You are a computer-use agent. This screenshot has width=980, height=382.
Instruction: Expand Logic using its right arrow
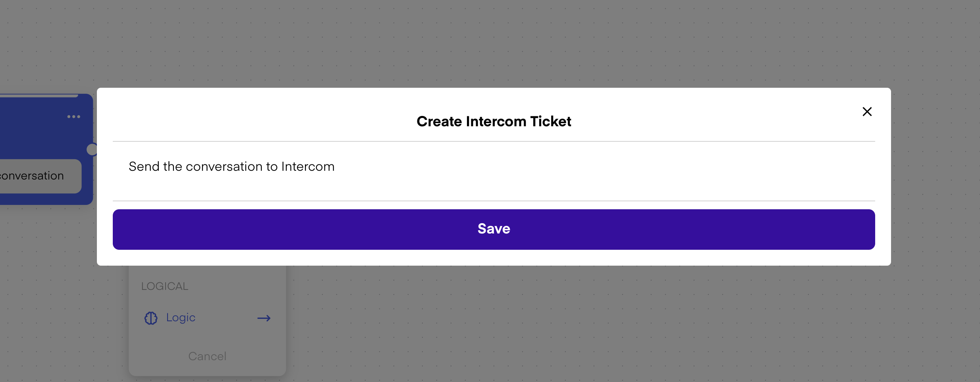coord(264,318)
